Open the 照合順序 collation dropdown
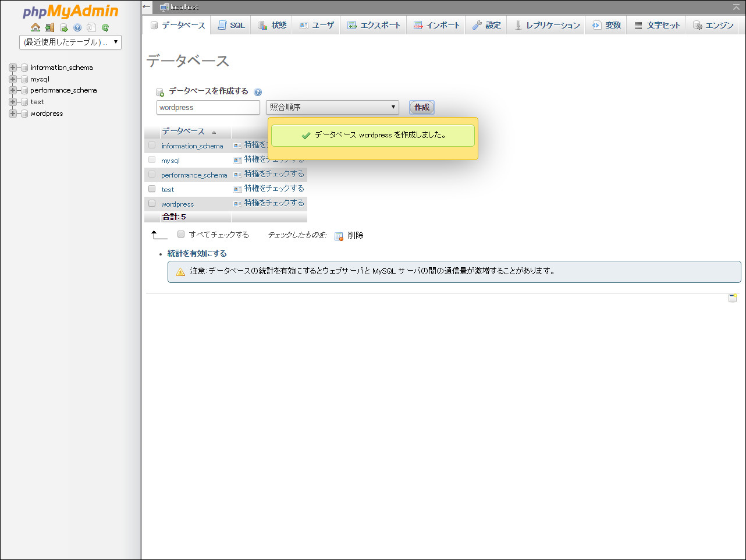Viewport: 746px width, 560px height. tap(332, 107)
